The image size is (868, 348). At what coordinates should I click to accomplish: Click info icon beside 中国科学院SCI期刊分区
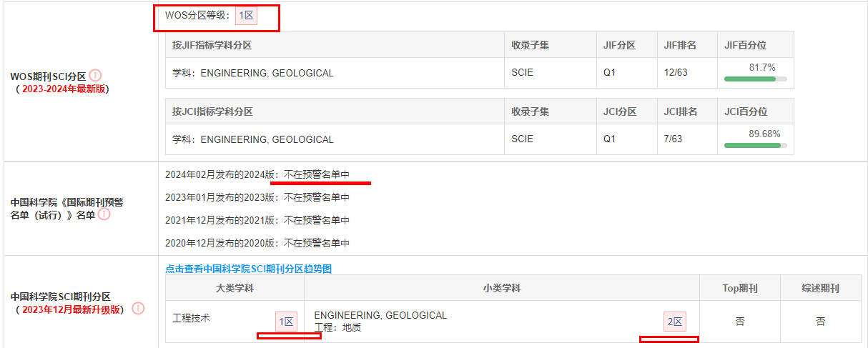[x=138, y=309]
